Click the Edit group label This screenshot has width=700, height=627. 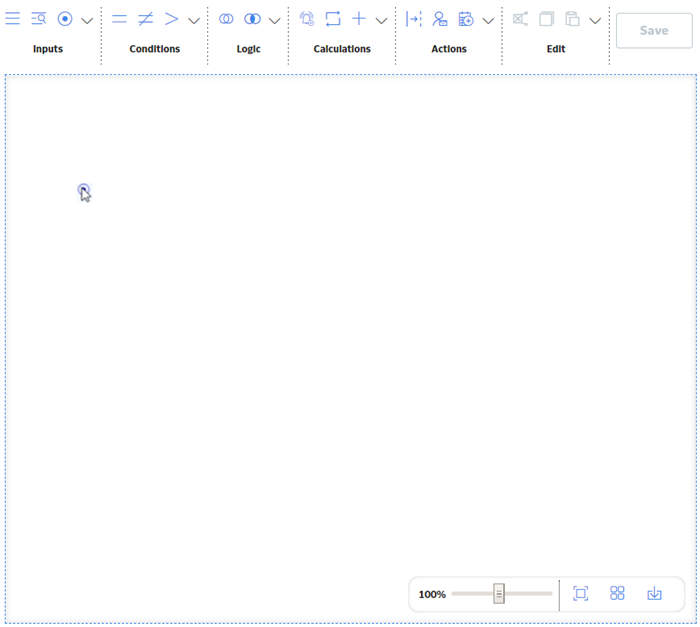click(x=556, y=49)
